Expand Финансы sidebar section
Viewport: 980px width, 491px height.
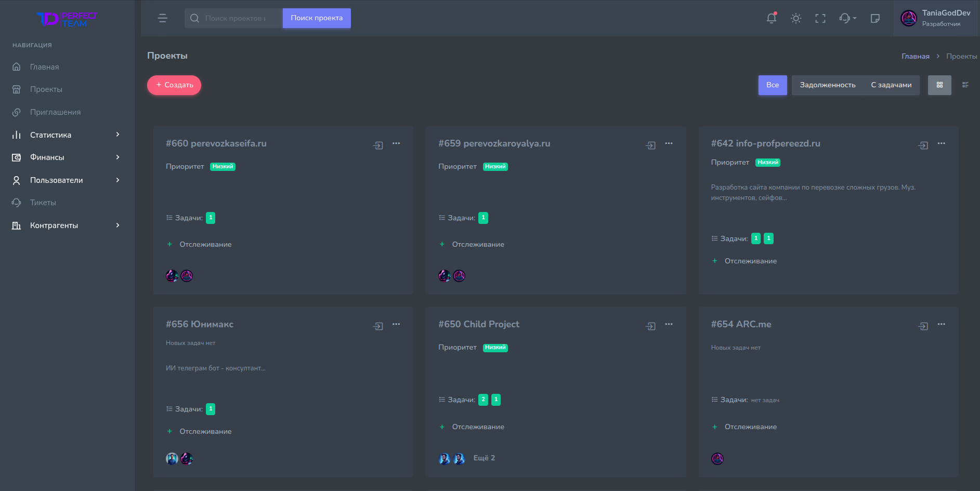(x=67, y=157)
